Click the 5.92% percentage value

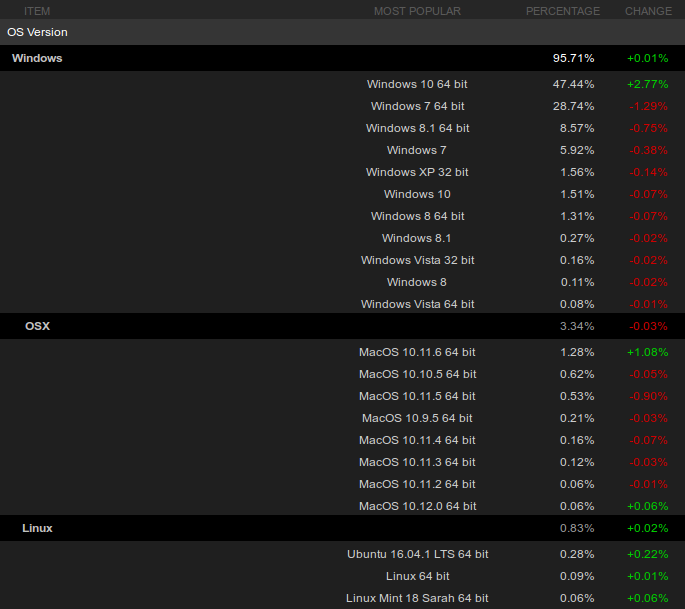pyautogui.click(x=577, y=150)
